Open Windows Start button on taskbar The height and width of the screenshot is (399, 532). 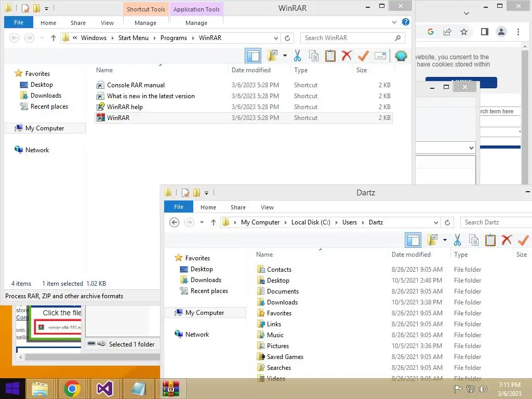[x=12, y=389]
